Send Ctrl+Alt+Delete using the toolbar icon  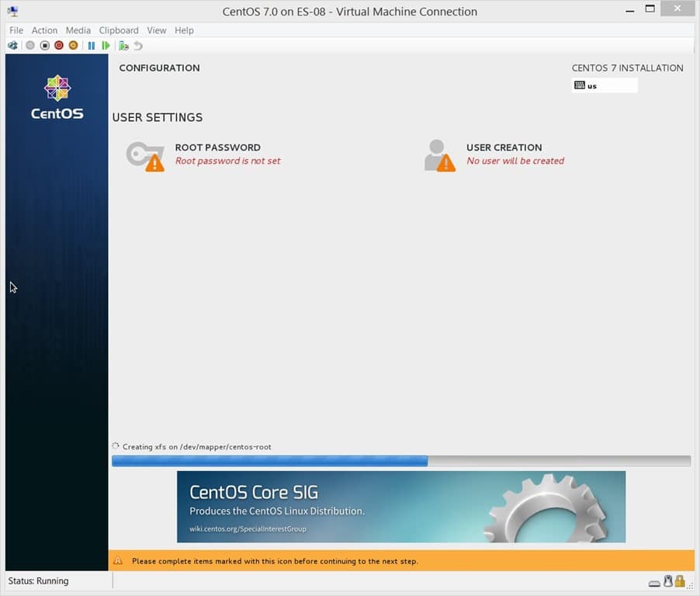pos(12,46)
